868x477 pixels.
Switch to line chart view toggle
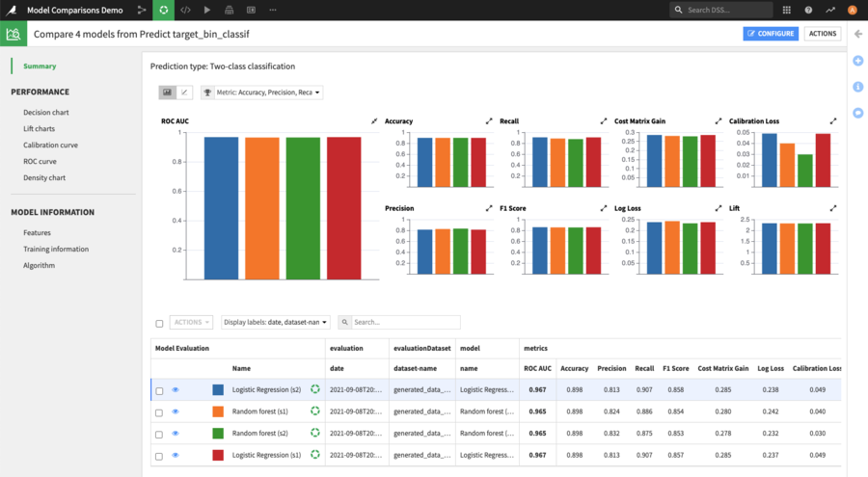point(184,93)
